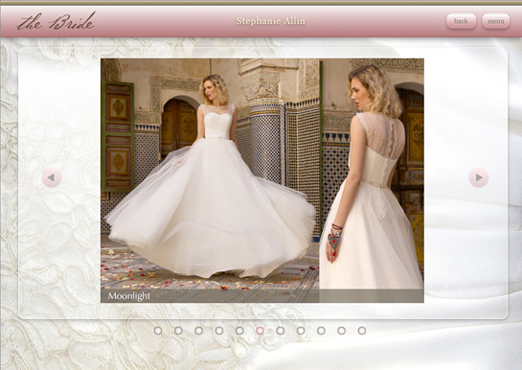The height and width of the screenshot is (370, 522).
Task: Tap the Bride logo
Action: click(x=56, y=21)
